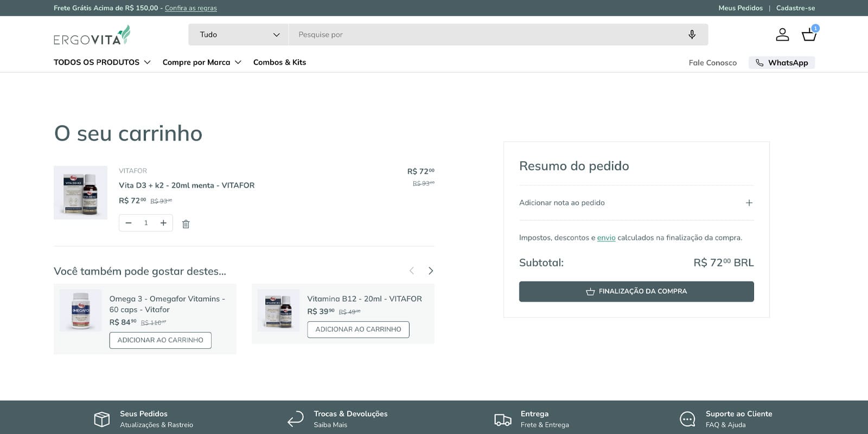Click FINALIZAÇÃO DA COMPRA button

[x=636, y=291]
